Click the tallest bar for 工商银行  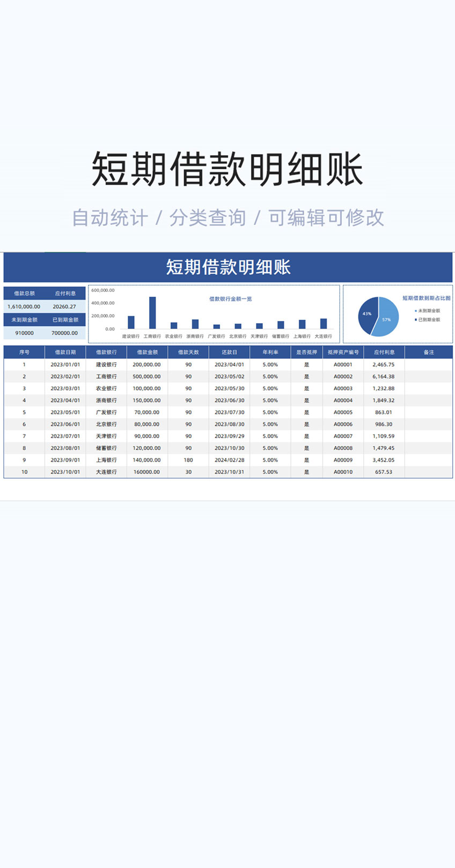coord(152,313)
